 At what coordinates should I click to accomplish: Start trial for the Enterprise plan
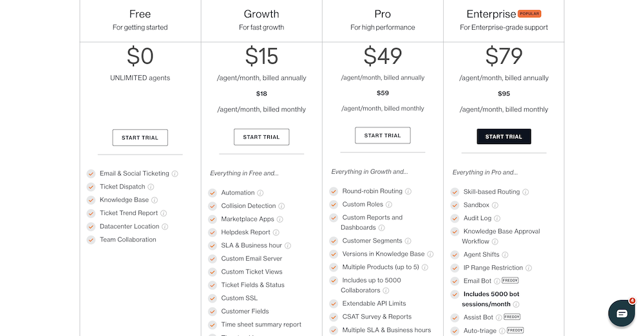(504, 136)
